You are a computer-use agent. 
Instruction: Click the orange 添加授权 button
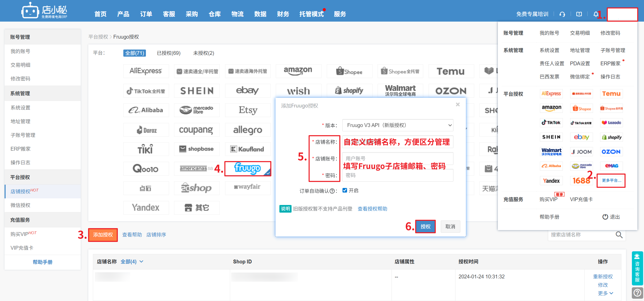coord(103,235)
